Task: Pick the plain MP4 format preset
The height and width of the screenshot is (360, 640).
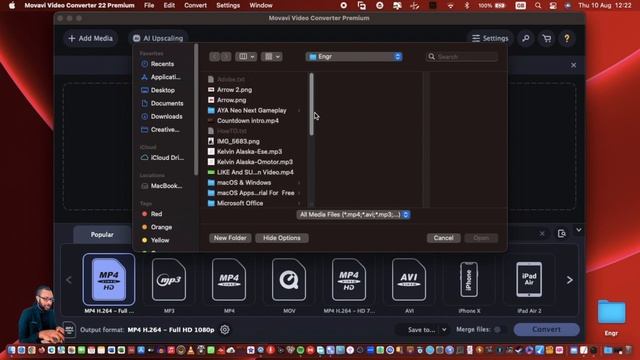Action: [x=229, y=280]
